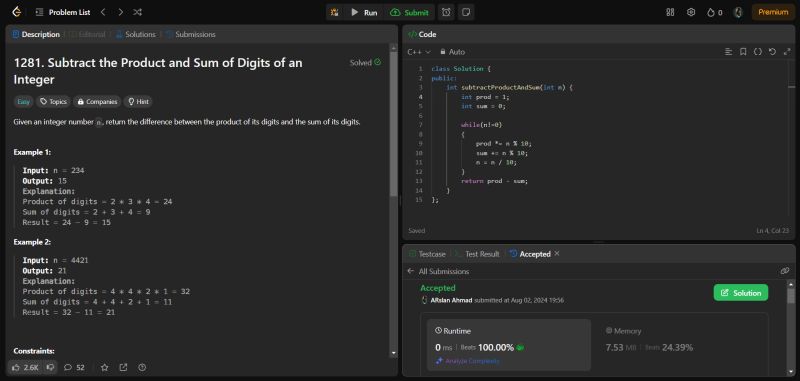Click the submission panel scrollbar
The width and height of the screenshot is (800, 381).
tap(791, 296)
